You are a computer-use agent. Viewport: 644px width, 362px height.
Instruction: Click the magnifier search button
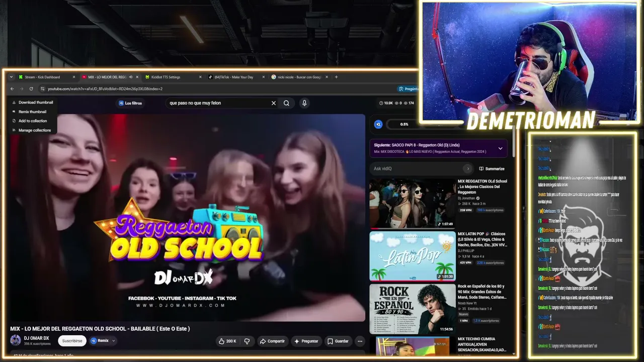click(x=286, y=103)
